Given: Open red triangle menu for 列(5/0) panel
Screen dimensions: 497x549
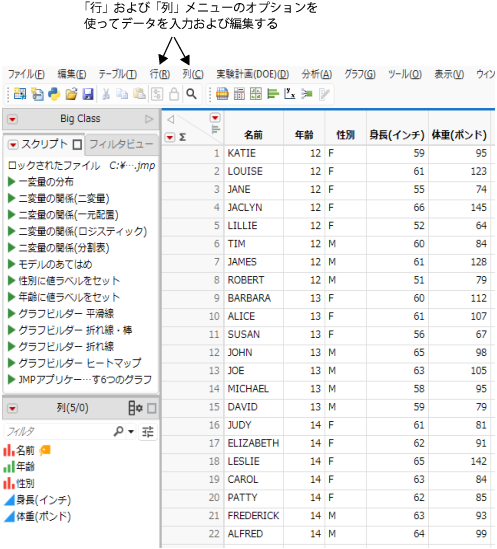Looking at the screenshot, I should coord(13,408).
